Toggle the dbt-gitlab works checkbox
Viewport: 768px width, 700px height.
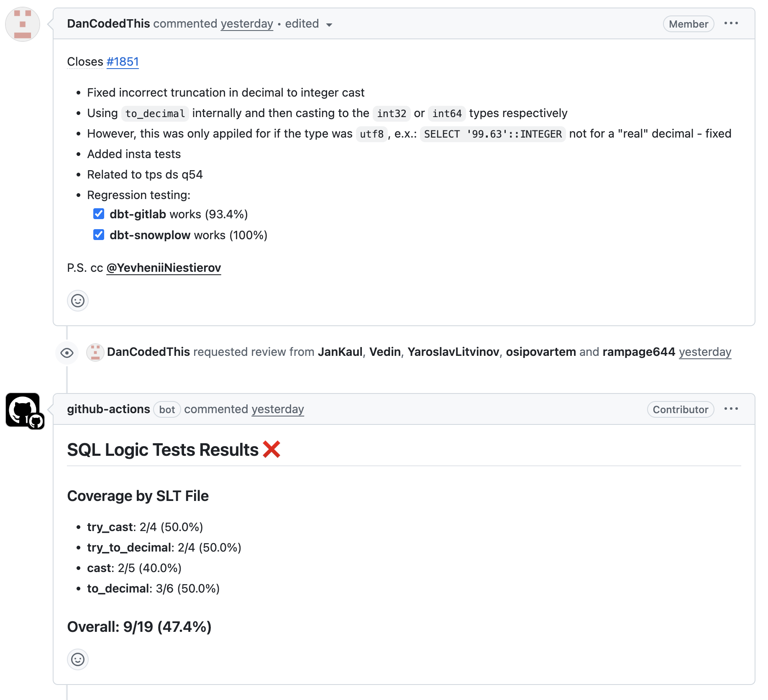click(99, 214)
